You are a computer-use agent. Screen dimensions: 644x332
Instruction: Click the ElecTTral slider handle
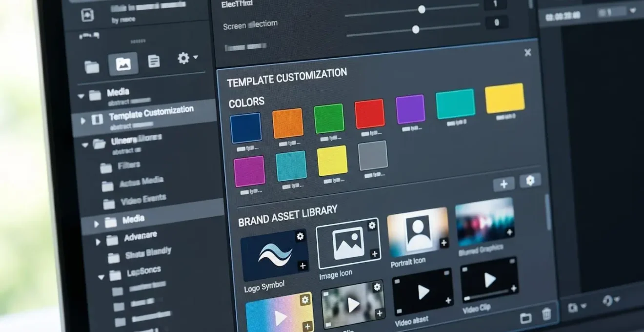coord(422,9)
